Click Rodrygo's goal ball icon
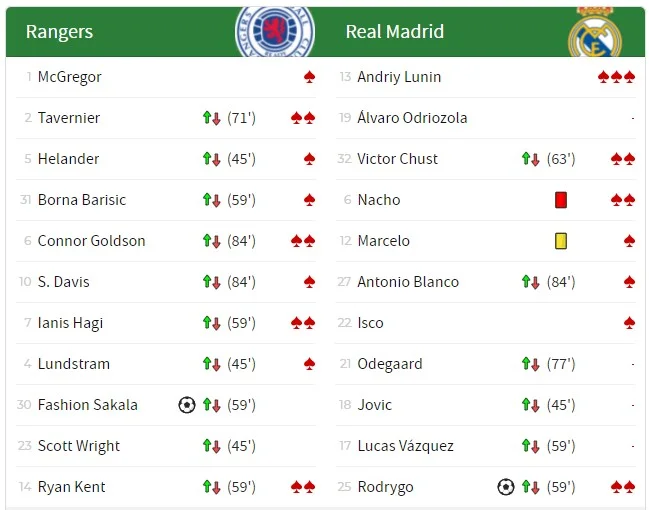Viewport: 649px width, 510px height. 506,487
